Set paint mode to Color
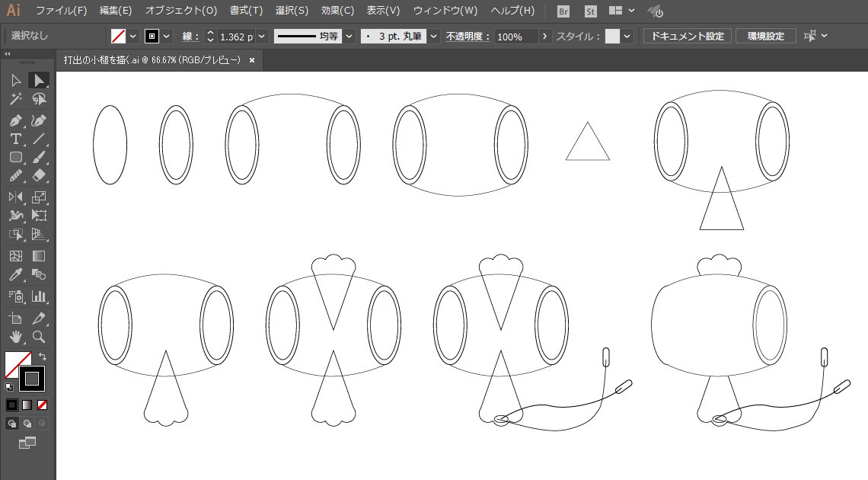868x480 pixels. point(11,405)
